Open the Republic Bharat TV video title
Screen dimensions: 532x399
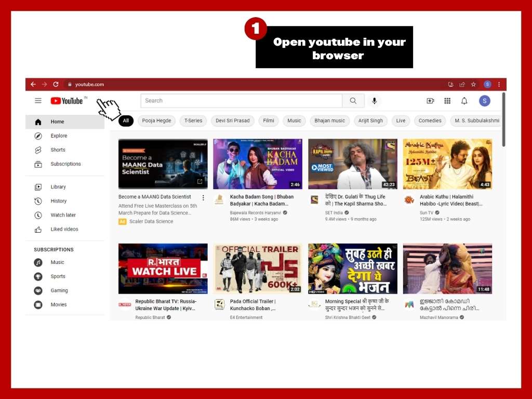(x=166, y=305)
